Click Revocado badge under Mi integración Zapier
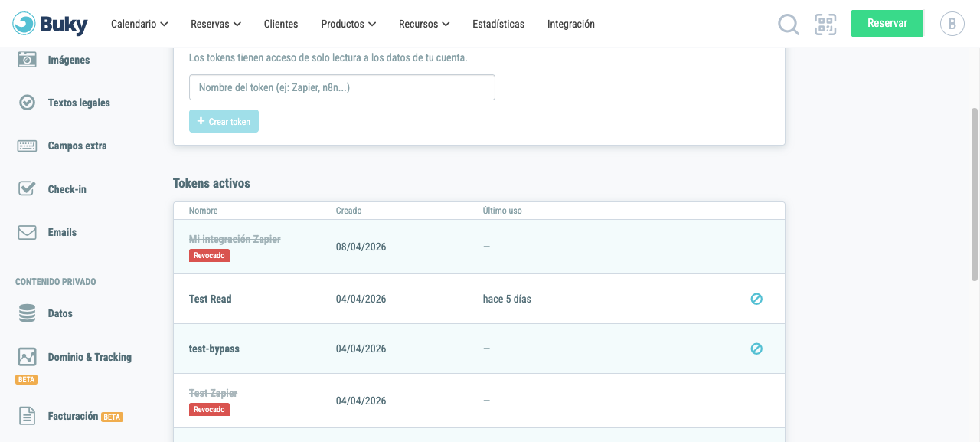The width and height of the screenshot is (980, 442). pos(209,255)
